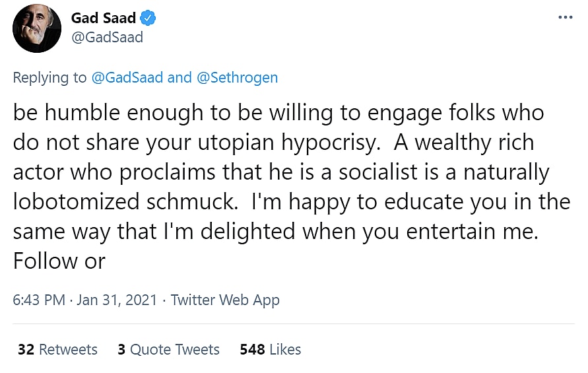Click the 6:43 PM time stamp

pyautogui.click(x=39, y=300)
